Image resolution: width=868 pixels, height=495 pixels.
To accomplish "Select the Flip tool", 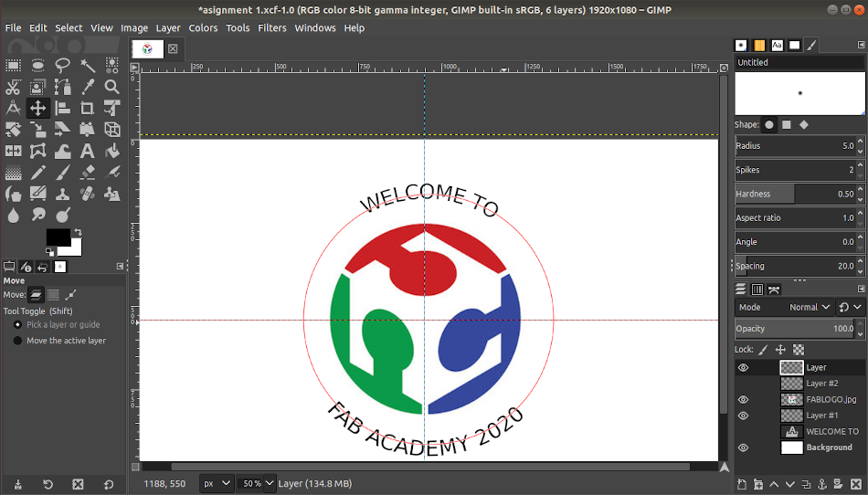I will pyautogui.click(x=14, y=151).
